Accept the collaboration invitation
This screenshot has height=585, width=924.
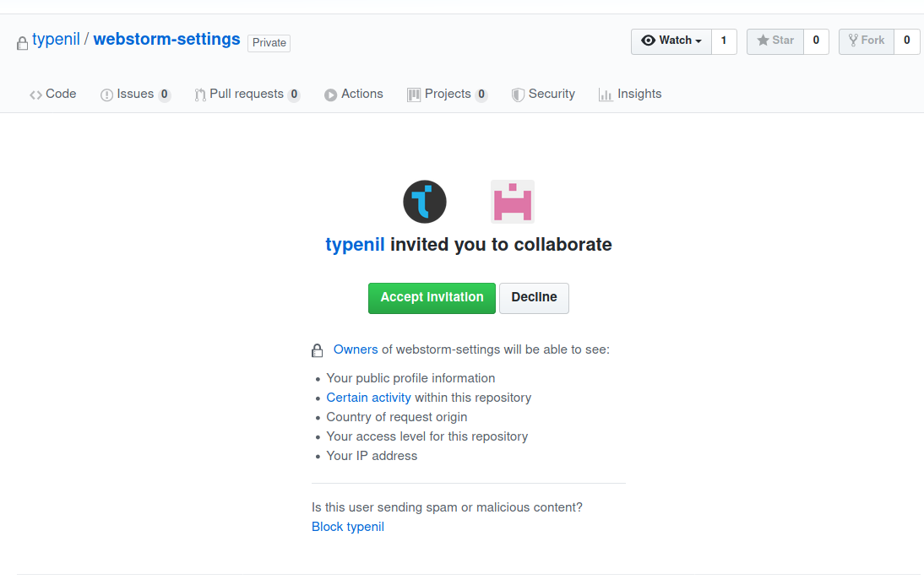coord(432,298)
